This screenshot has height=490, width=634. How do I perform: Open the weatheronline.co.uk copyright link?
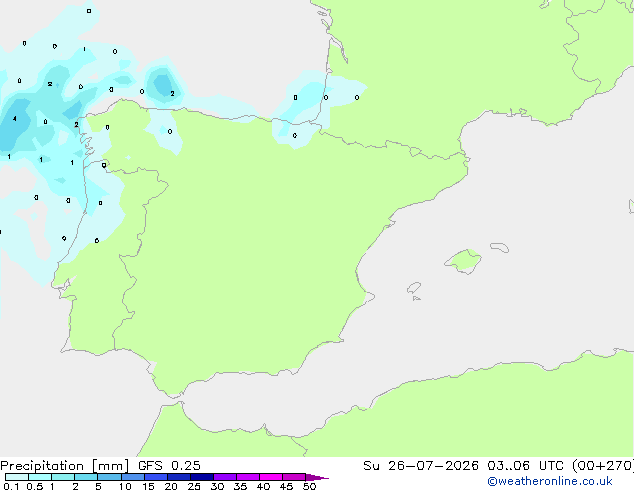point(550,481)
